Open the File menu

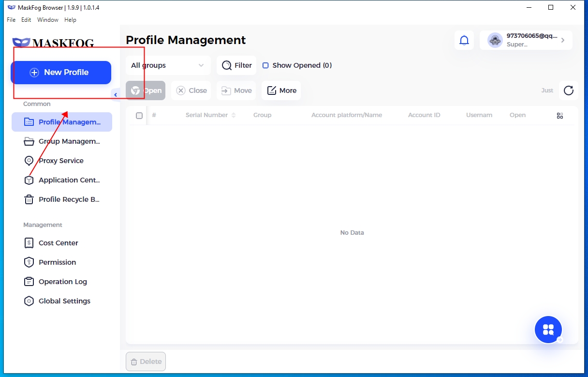11,20
